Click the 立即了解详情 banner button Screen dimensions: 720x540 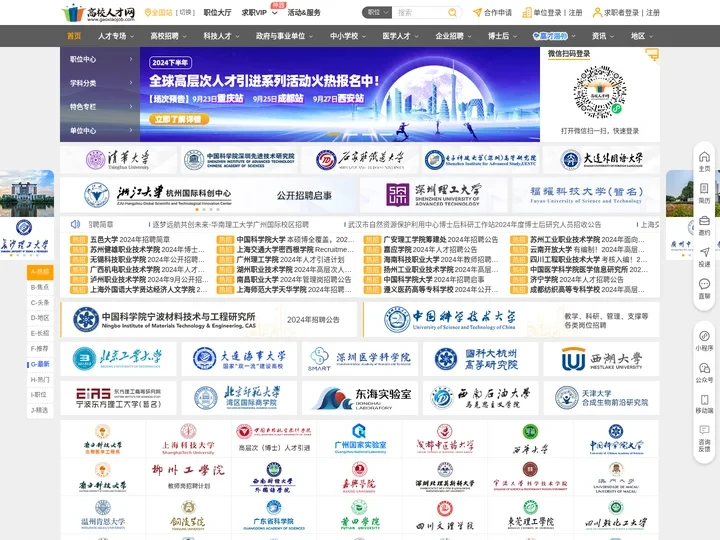179,119
